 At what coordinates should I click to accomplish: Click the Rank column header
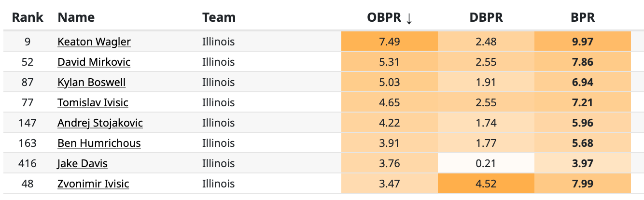pyautogui.click(x=28, y=18)
